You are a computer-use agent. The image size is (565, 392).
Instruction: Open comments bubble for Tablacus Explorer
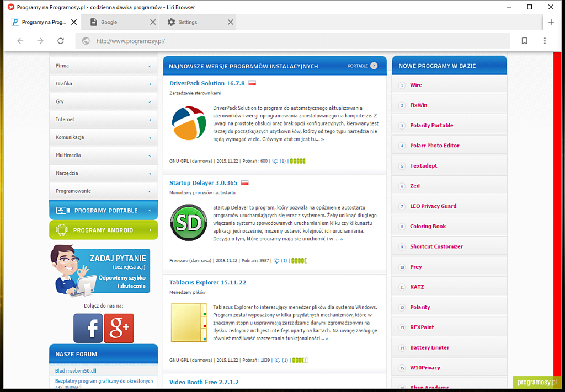pyautogui.click(x=278, y=360)
